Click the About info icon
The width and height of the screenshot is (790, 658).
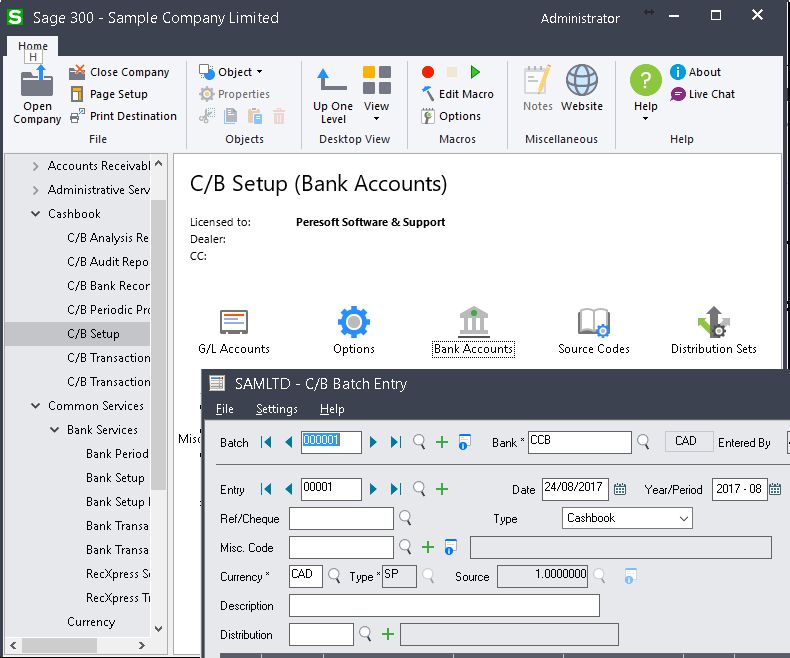678,72
